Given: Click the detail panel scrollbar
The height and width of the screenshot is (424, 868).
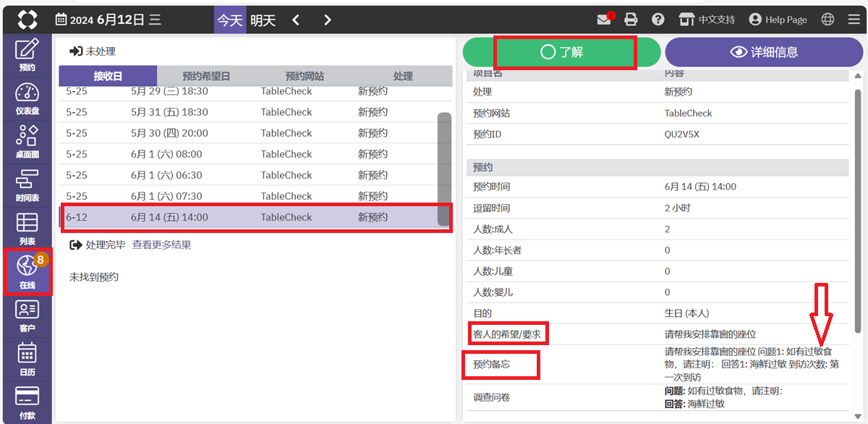Looking at the screenshot, I should click(x=858, y=210).
